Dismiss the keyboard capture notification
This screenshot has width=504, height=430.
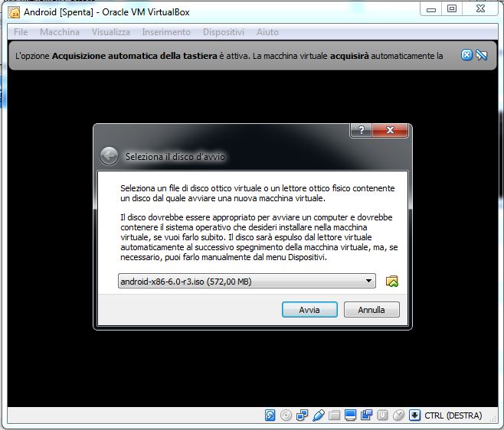(x=466, y=55)
